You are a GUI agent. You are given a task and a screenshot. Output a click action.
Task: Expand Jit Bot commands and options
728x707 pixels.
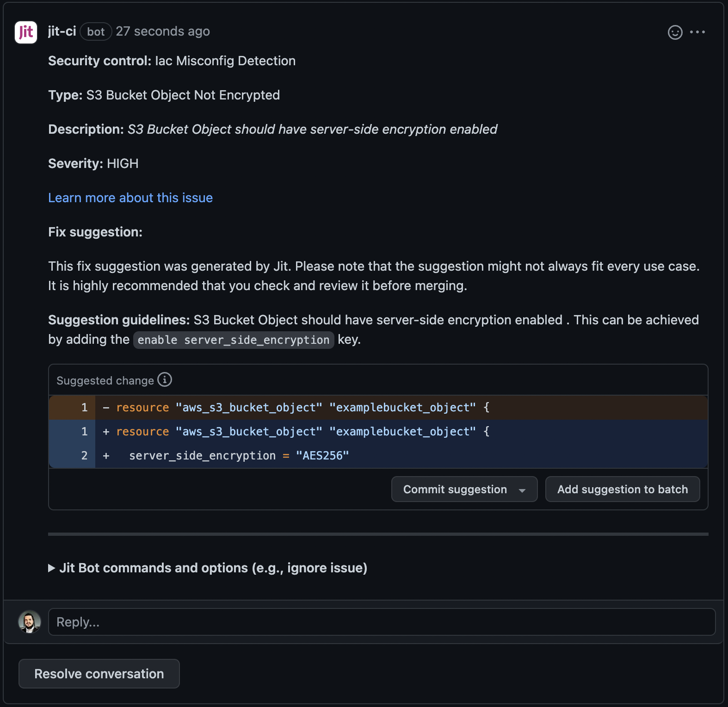tap(208, 568)
